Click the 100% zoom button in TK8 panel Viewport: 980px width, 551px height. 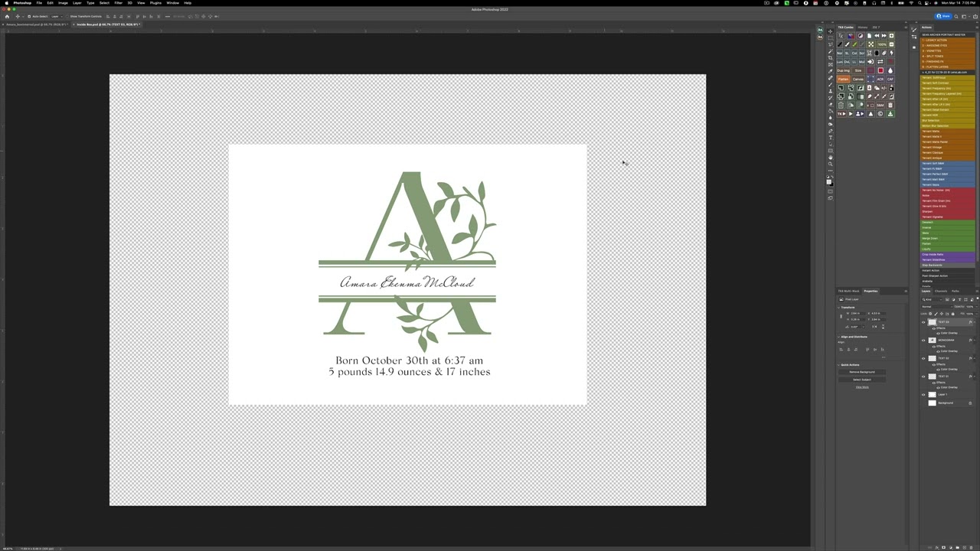point(882,44)
